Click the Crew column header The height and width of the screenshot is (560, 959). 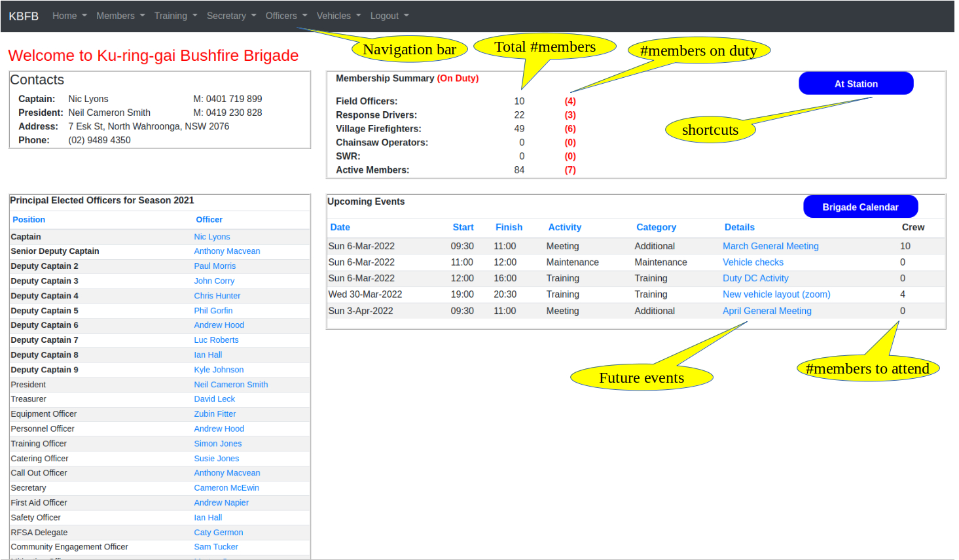[x=913, y=227]
